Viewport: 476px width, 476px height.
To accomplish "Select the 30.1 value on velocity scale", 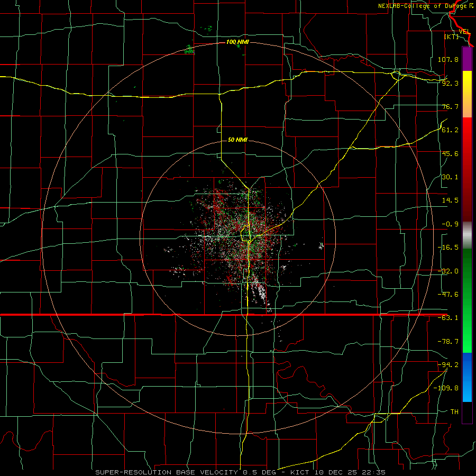I will [x=450, y=177].
